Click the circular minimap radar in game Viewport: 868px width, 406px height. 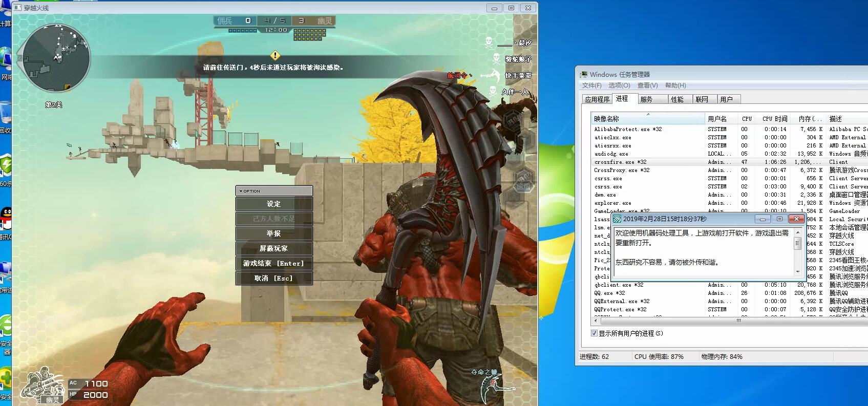[56, 57]
